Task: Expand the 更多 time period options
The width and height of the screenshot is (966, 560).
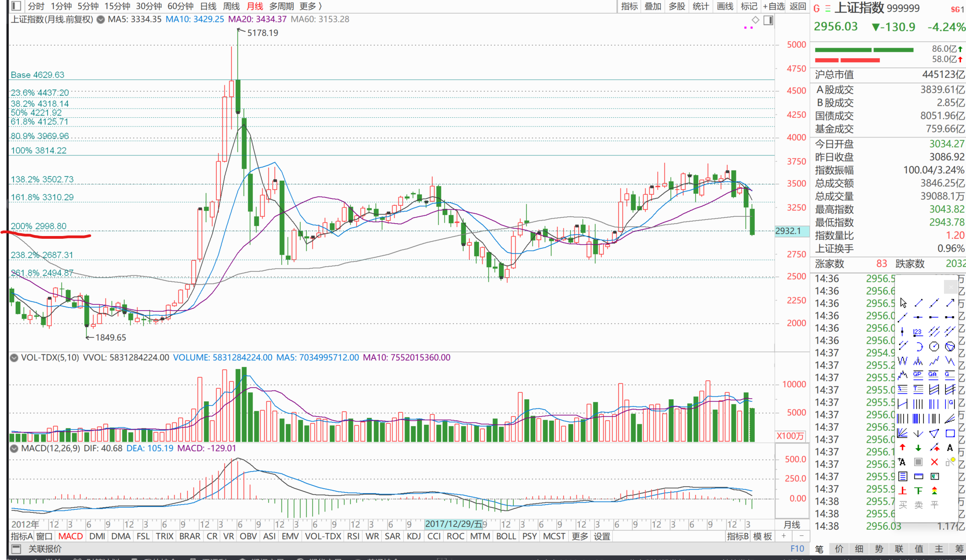Action: pyautogui.click(x=310, y=6)
